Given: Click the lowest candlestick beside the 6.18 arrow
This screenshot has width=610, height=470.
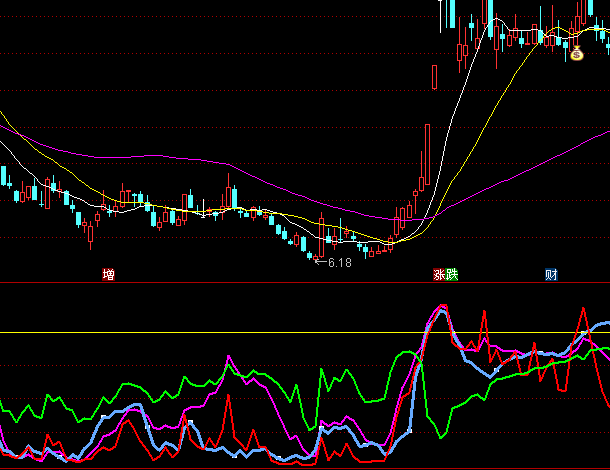Looking at the screenshot, I should pyautogui.click(x=310, y=258).
